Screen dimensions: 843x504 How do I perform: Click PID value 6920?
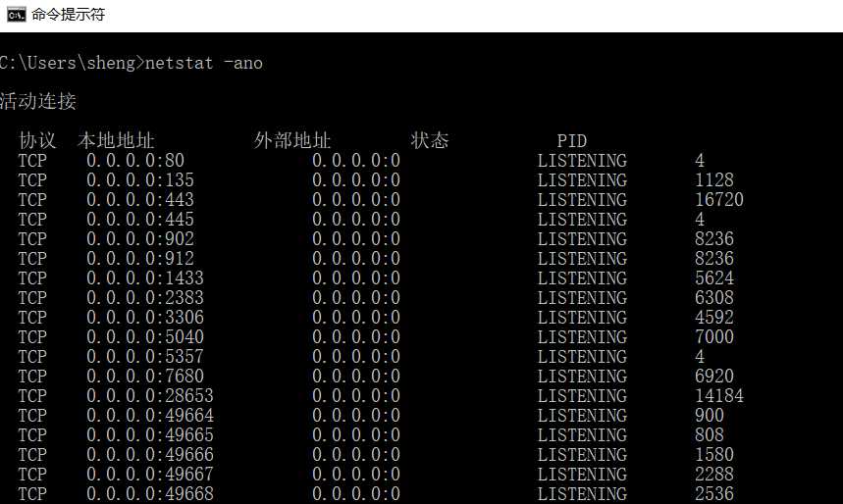pyautogui.click(x=714, y=377)
